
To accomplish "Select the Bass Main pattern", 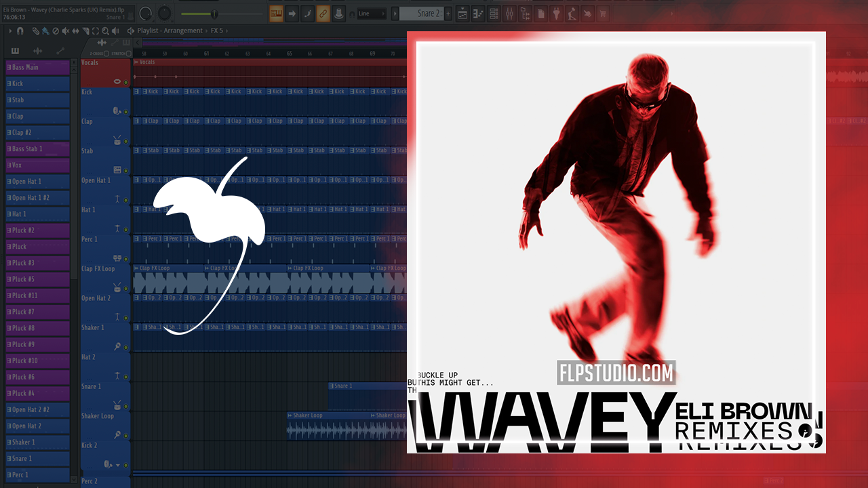I will click(37, 68).
